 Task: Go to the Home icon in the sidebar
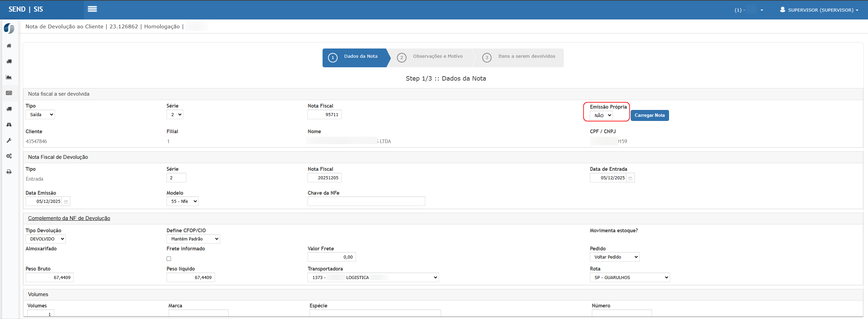pos(9,46)
